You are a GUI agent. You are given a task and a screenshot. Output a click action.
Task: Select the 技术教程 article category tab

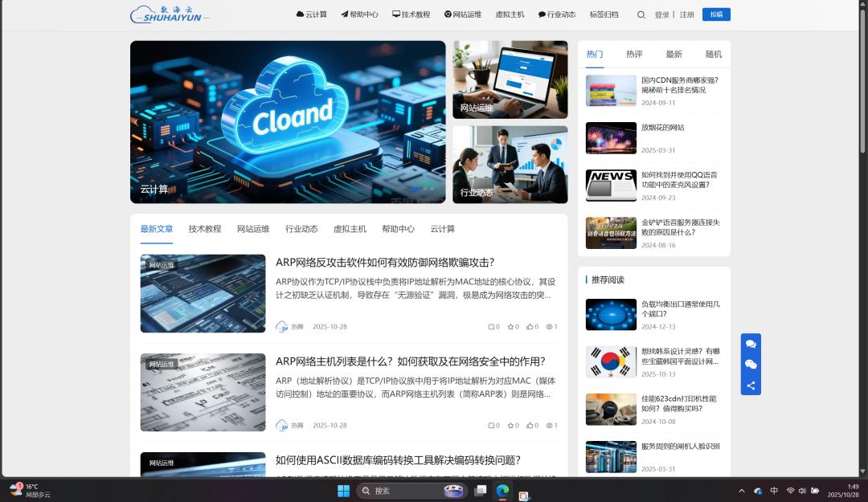205,229
